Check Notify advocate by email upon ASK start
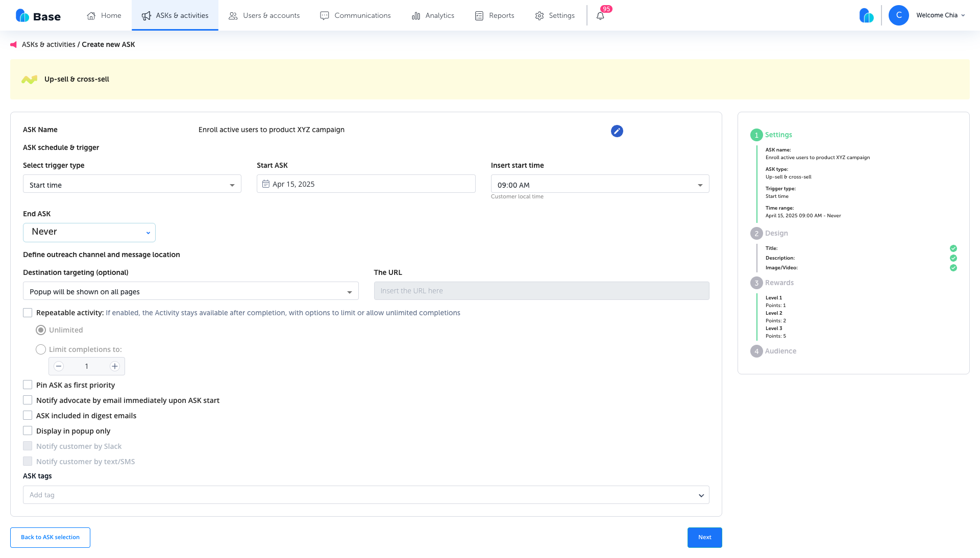Screen dimensions: 980x558 [x=28, y=400]
